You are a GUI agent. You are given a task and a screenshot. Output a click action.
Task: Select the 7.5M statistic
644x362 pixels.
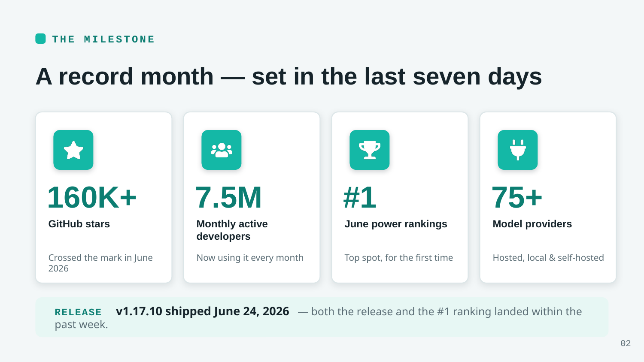[x=228, y=197]
